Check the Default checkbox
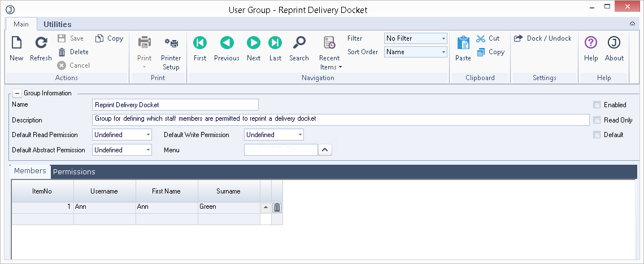 [597, 135]
